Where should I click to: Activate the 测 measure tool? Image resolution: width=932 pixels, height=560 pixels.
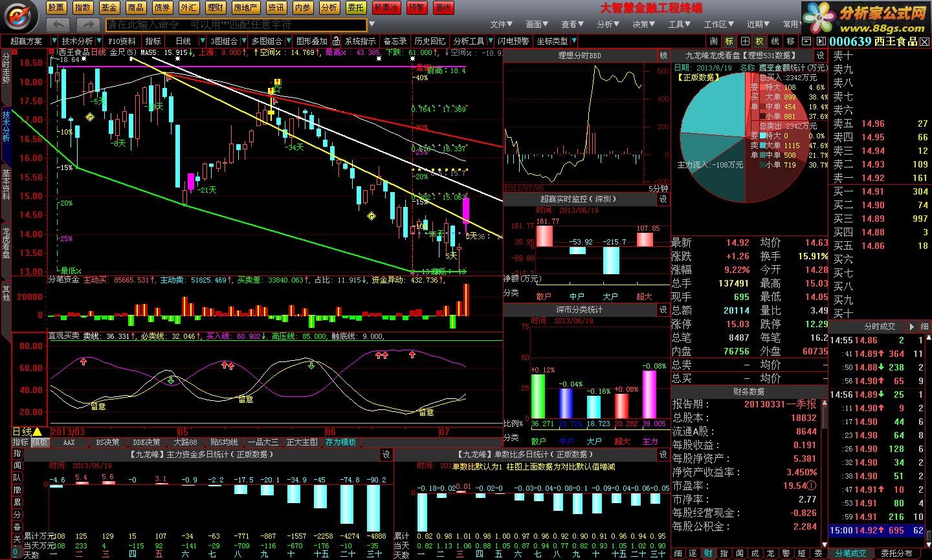tap(713, 41)
